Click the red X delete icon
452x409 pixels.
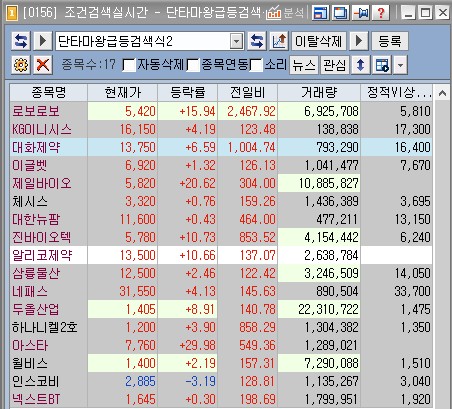[43, 65]
